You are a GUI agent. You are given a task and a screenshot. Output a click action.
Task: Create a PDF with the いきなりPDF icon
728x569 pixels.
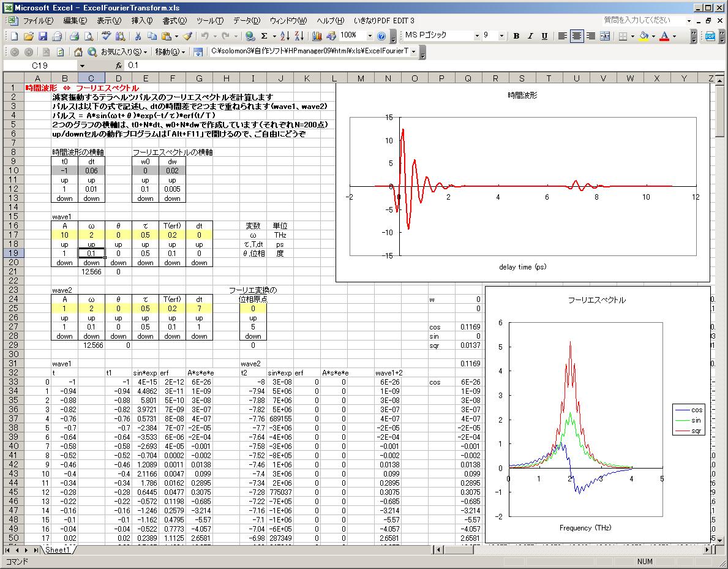(x=711, y=37)
